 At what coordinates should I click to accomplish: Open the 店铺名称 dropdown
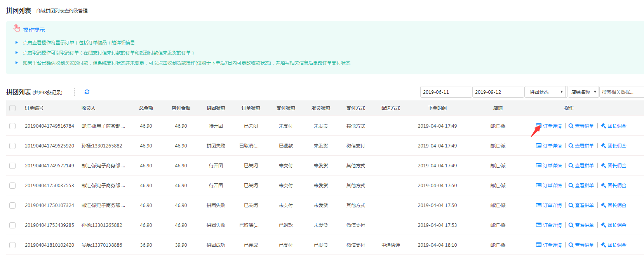pos(583,92)
